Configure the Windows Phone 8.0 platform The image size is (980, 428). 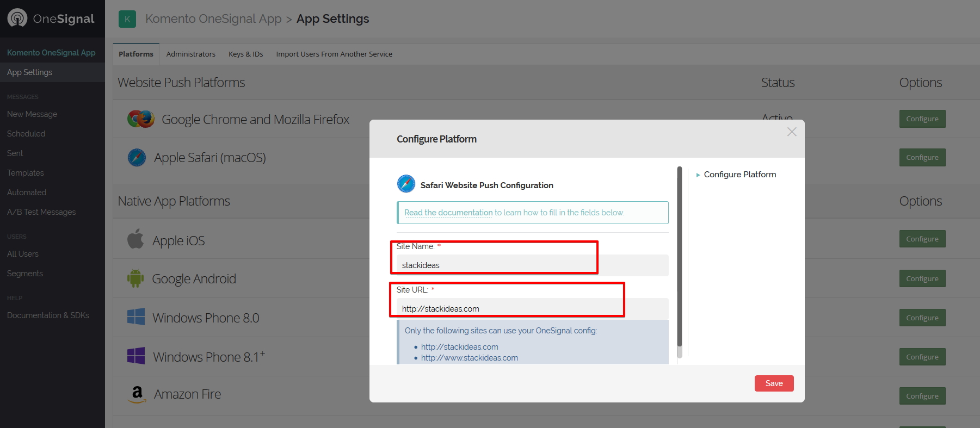pos(922,318)
